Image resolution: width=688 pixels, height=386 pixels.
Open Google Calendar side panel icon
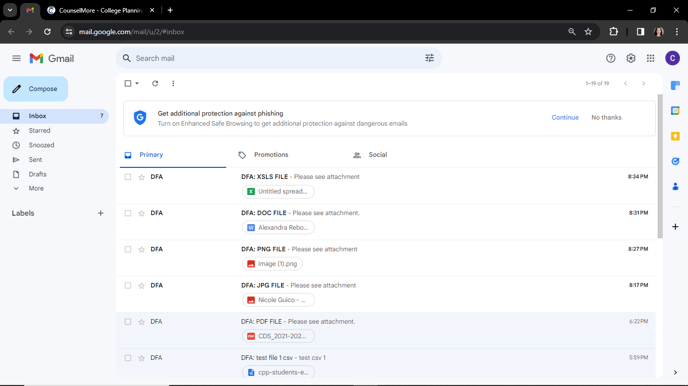(675, 111)
